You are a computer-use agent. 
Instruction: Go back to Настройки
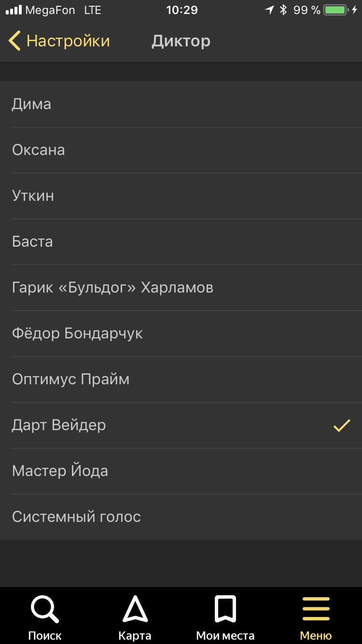(x=68, y=41)
